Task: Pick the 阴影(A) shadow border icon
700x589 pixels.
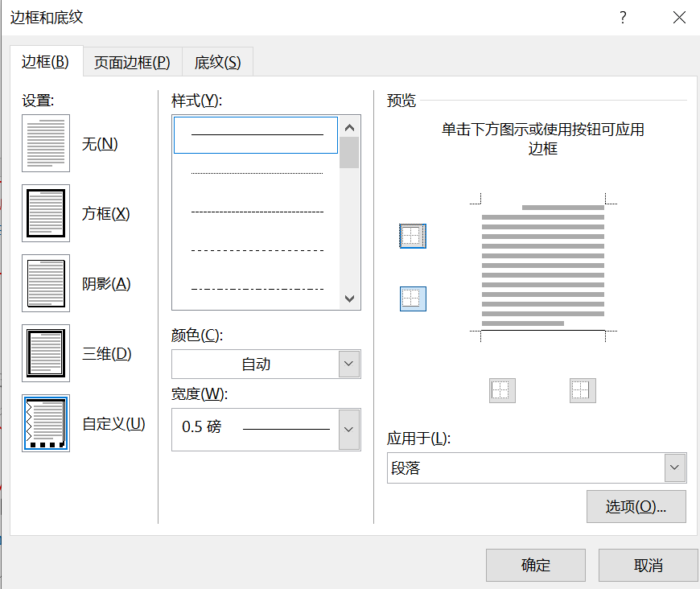Action: click(x=46, y=283)
